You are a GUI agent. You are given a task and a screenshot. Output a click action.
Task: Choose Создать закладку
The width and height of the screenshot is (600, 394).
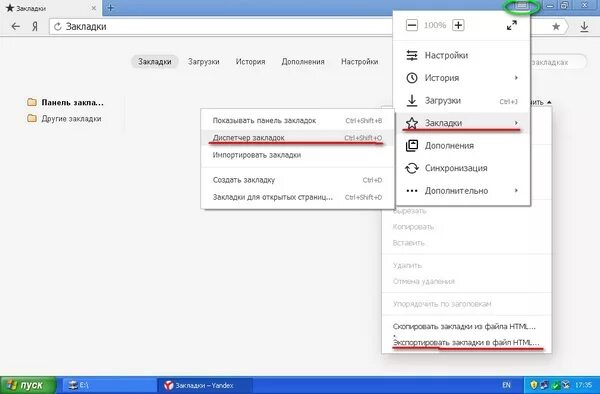pos(297,180)
